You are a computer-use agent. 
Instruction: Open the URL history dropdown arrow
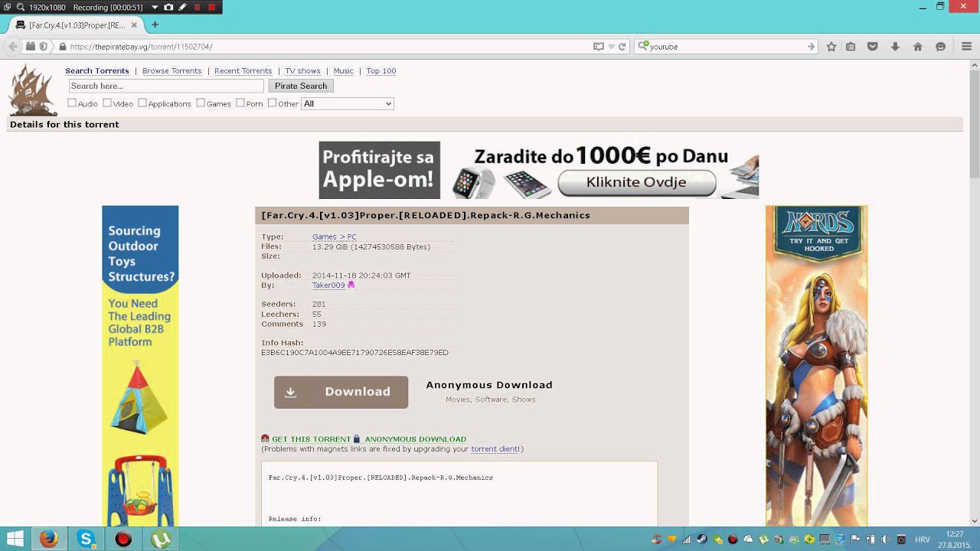coord(611,47)
